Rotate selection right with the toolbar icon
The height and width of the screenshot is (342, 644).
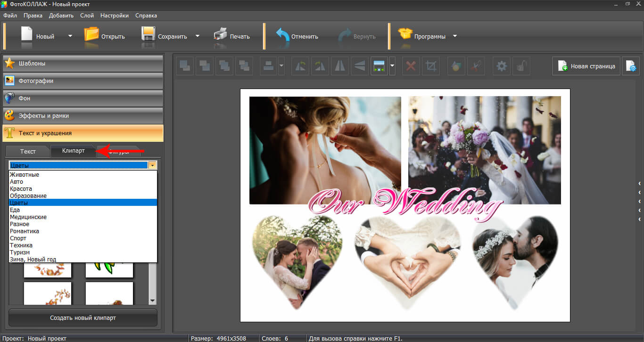coord(320,66)
